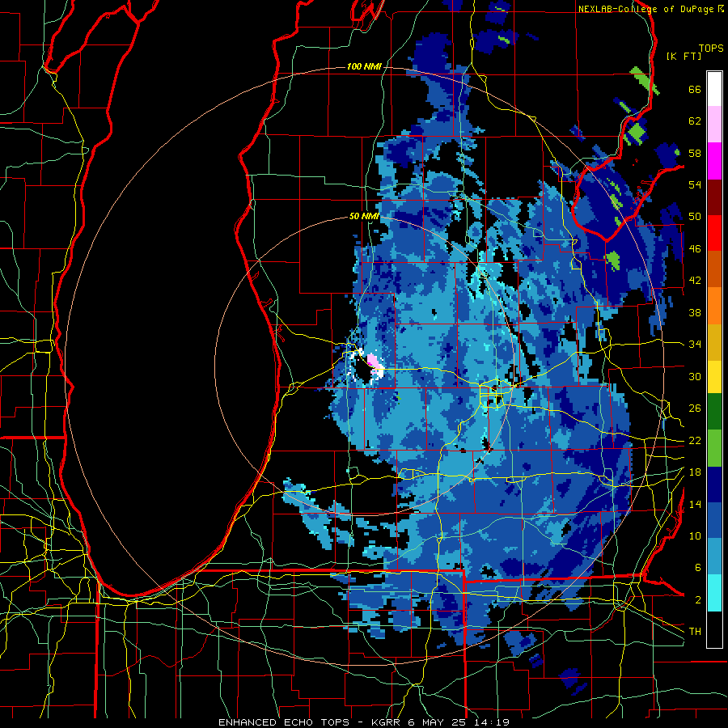Click the orange 38 kft legend swatch
The width and height of the screenshot is (728, 728).
[714, 306]
